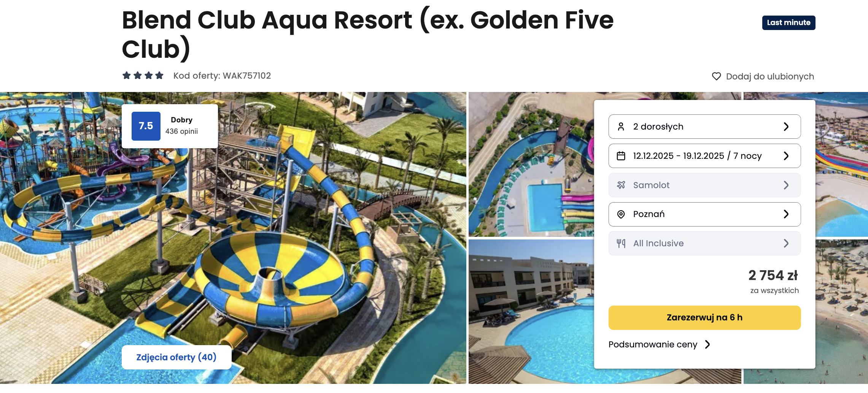This screenshot has height=393, width=868.
Task: Click the location pin icon beside Poznań
Action: 621,214
